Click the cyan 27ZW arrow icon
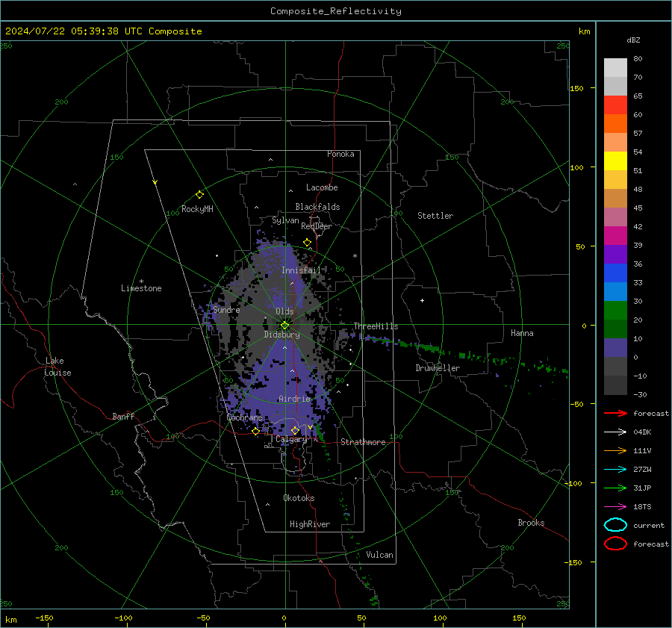The image size is (672, 628). (615, 470)
